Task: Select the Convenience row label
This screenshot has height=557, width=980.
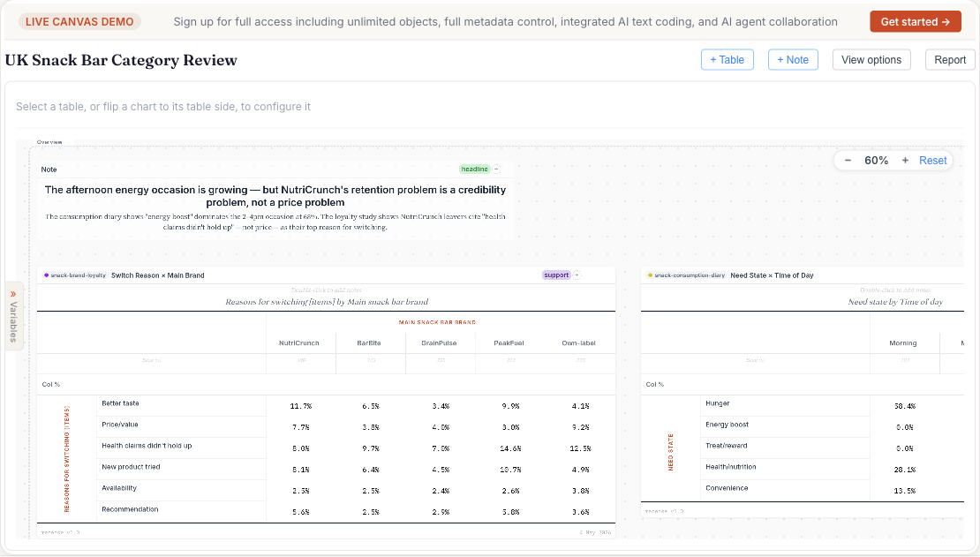Action: pos(727,488)
